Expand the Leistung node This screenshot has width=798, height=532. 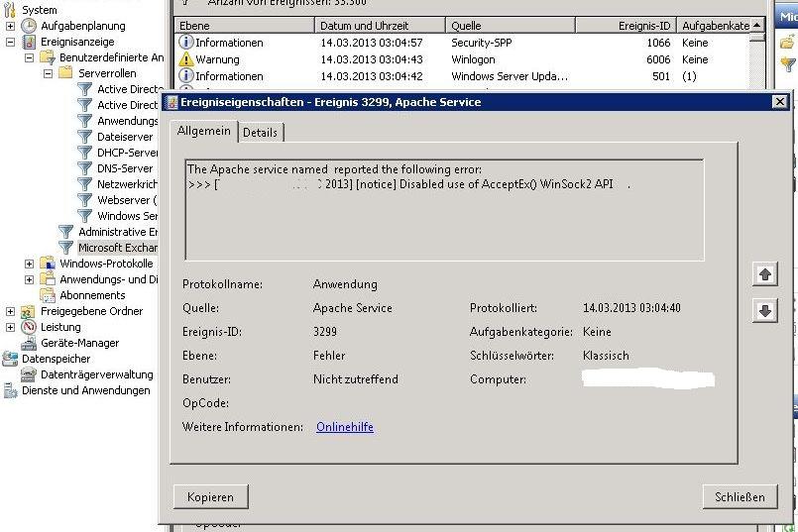[10, 327]
